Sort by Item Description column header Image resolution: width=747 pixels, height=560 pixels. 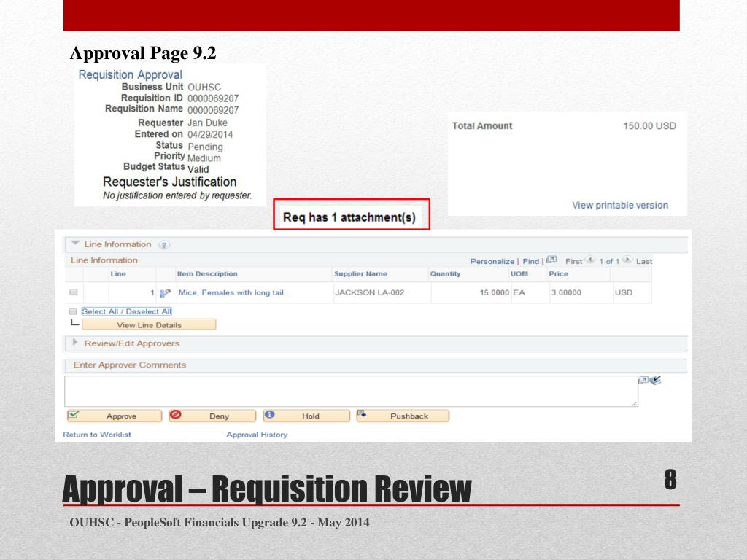(x=207, y=274)
